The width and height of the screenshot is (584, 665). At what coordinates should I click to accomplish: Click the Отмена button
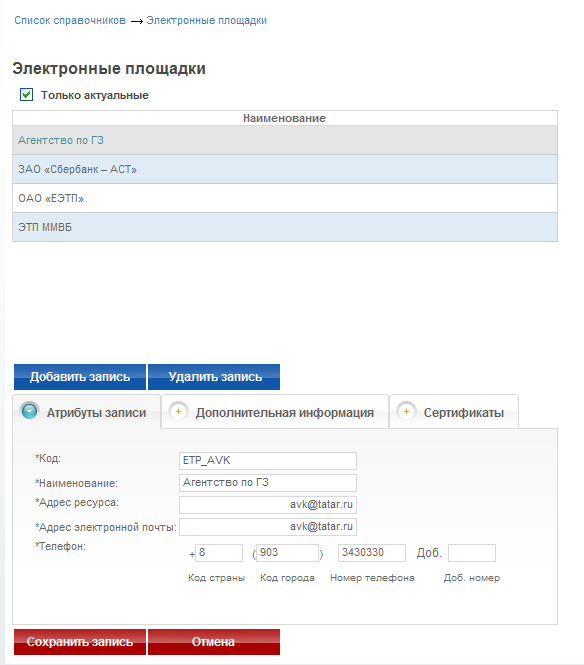tap(214, 642)
